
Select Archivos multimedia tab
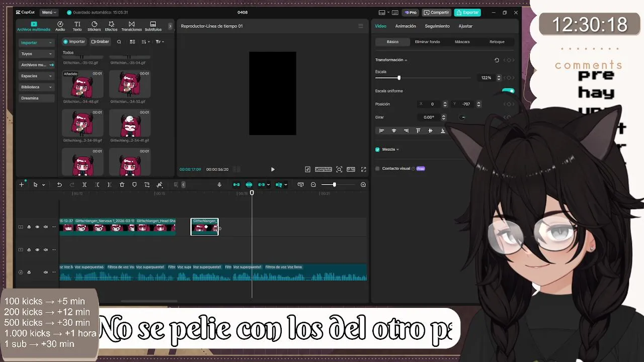pos(34,26)
